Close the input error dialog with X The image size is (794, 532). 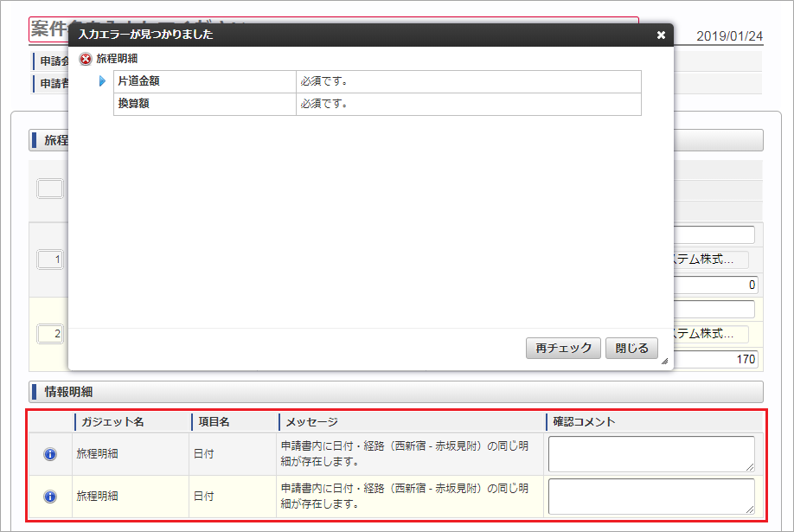coord(661,35)
